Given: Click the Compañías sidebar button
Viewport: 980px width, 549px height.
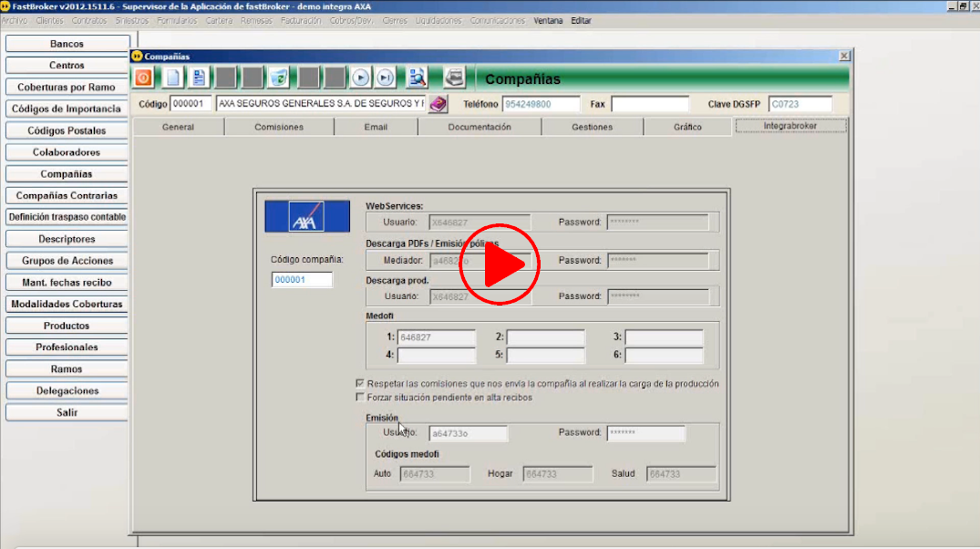Looking at the screenshot, I should (x=67, y=174).
